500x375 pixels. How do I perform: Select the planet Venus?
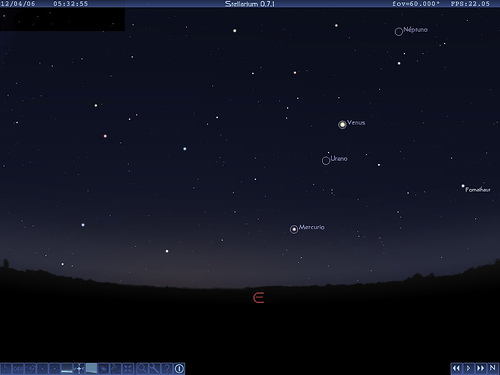[x=342, y=125]
